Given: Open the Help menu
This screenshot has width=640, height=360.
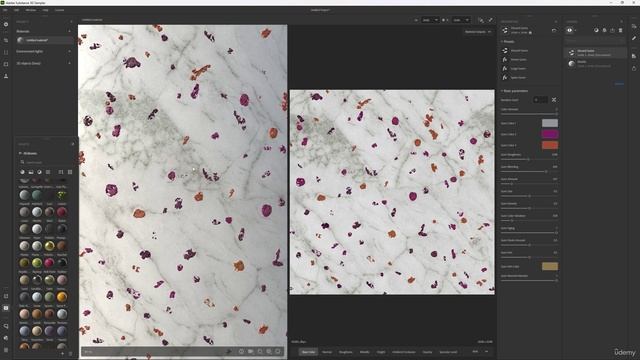Looking at the screenshot, I should tap(45, 10).
